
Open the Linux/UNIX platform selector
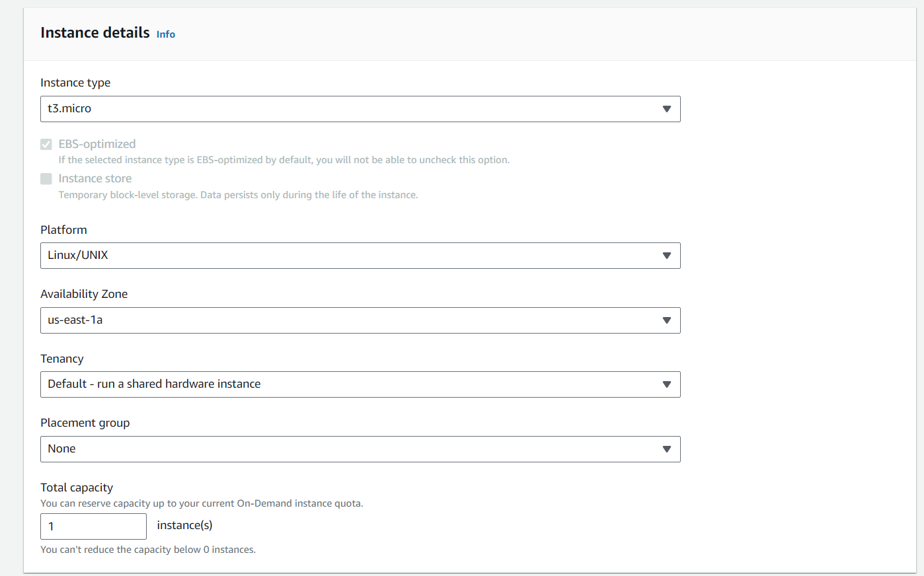(350, 256)
